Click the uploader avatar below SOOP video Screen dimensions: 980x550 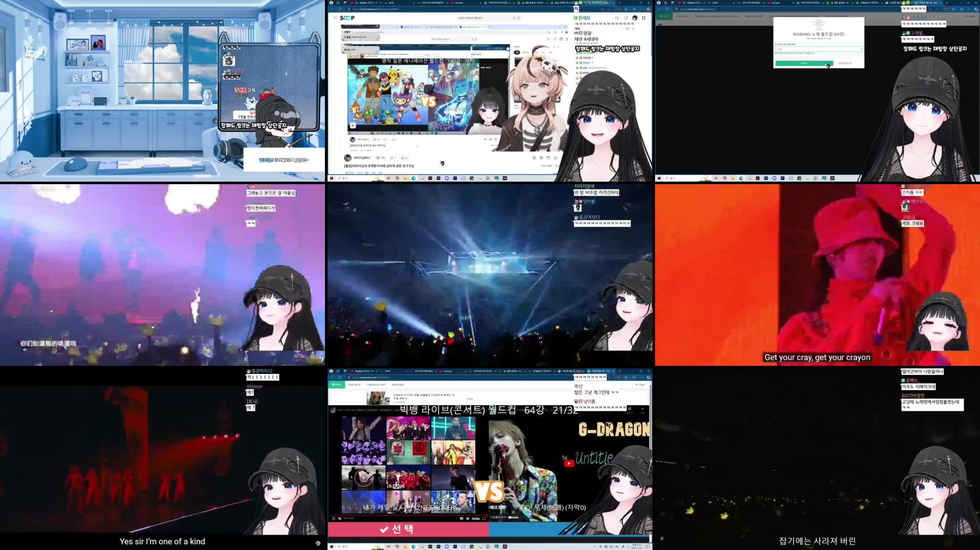(x=347, y=158)
